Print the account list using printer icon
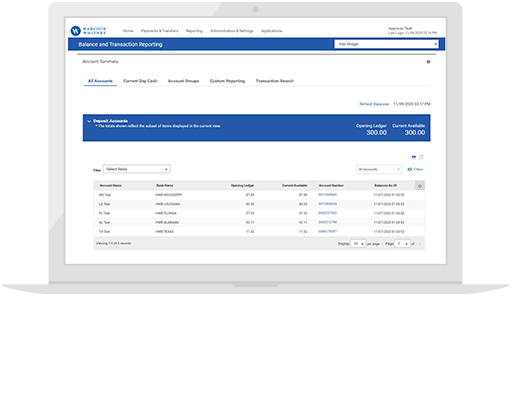The image size is (512, 400). click(414, 157)
